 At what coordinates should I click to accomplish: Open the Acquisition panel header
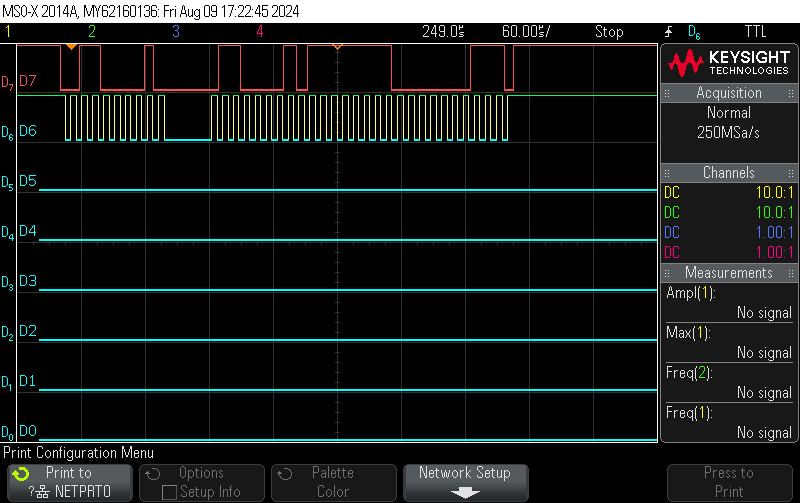[729, 93]
